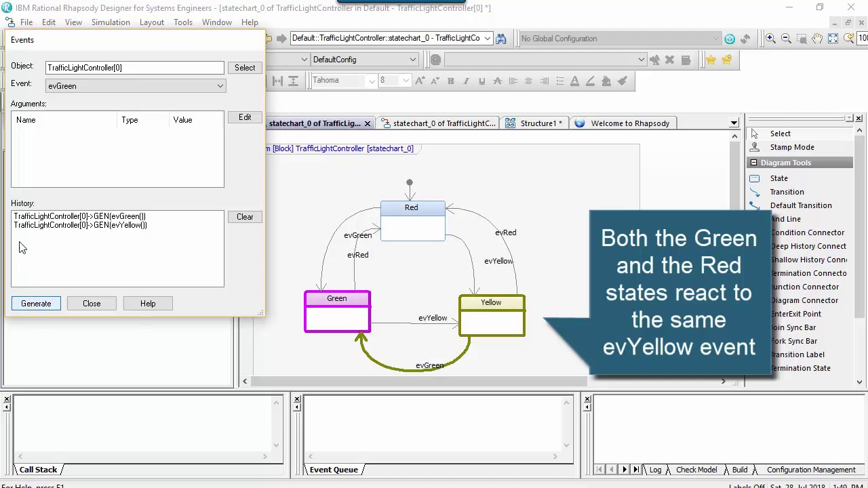Select the Zoom to Selection tool
The width and height of the screenshot is (868, 488).
[802, 39]
